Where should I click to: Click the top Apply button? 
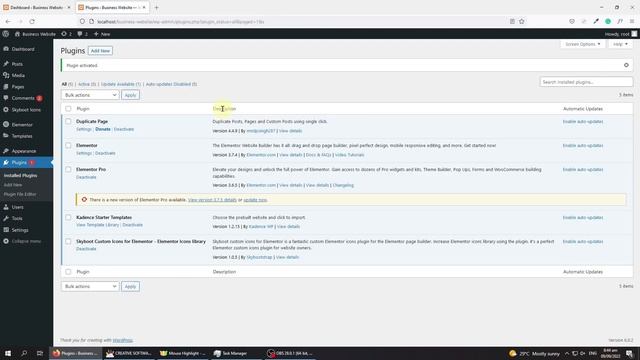tap(130, 95)
